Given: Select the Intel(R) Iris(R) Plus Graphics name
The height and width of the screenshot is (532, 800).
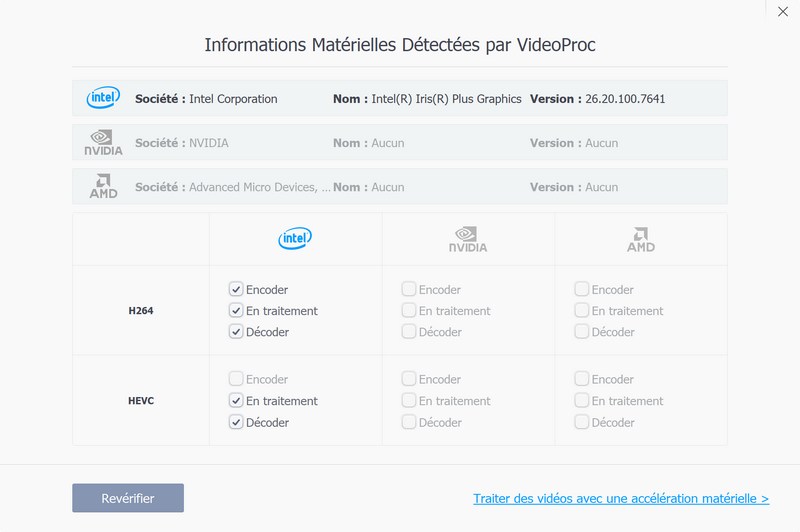Looking at the screenshot, I should point(446,99).
